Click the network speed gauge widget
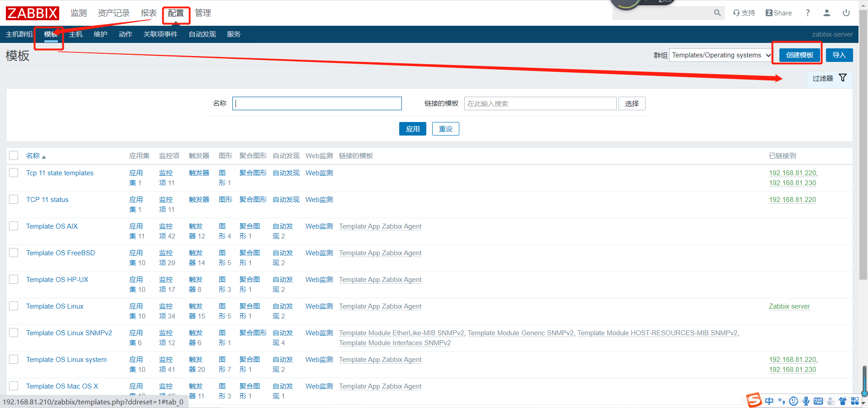This screenshot has width=868, height=408. (x=642, y=4)
